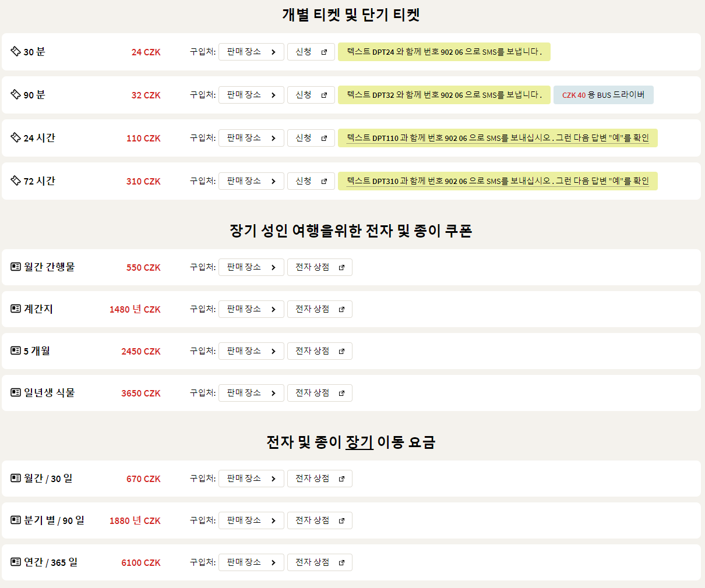Click the 32 CZK price
This screenshot has width=705, height=588.
pyautogui.click(x=146, y=95)
